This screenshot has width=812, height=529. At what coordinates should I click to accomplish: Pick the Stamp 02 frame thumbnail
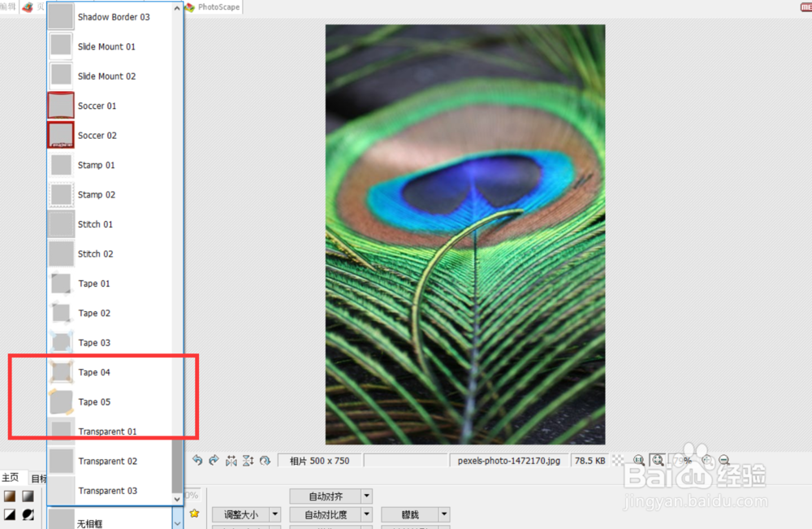click(x=61, y=195)
